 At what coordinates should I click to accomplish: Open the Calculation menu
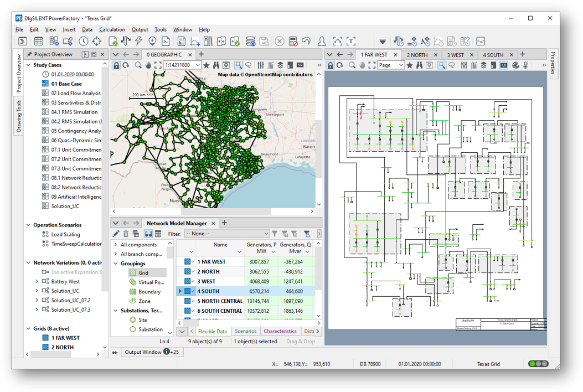112,29
